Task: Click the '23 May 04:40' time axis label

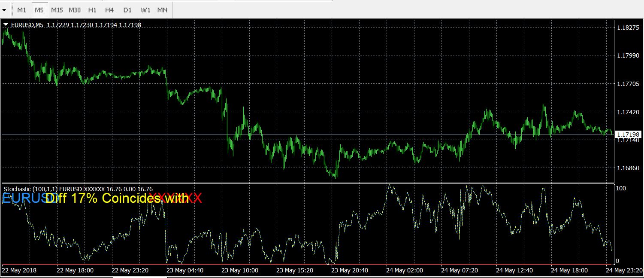Action: click(x=185, y=270)
